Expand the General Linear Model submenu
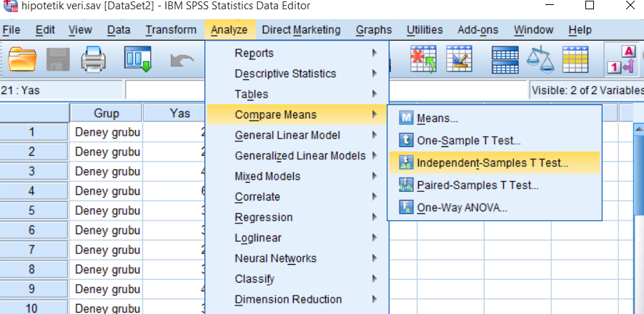 [x=297, y=136]
